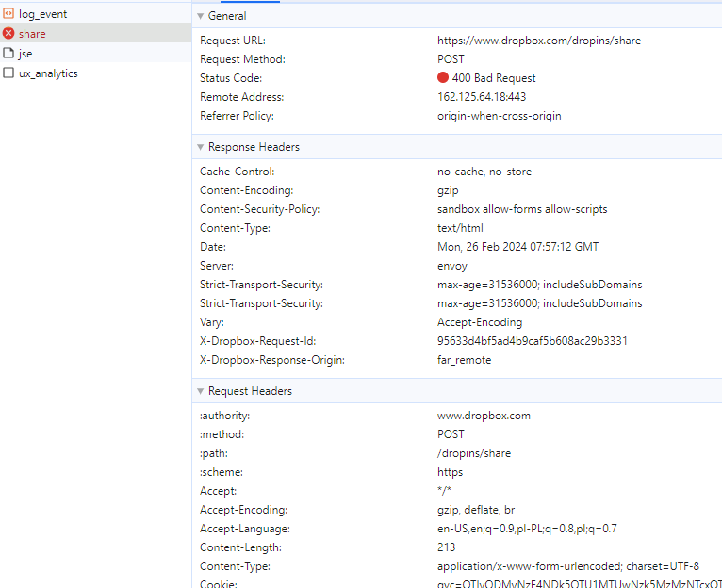
Task: Tick the square box beside ux_analytics
Action: coord(8,73)
